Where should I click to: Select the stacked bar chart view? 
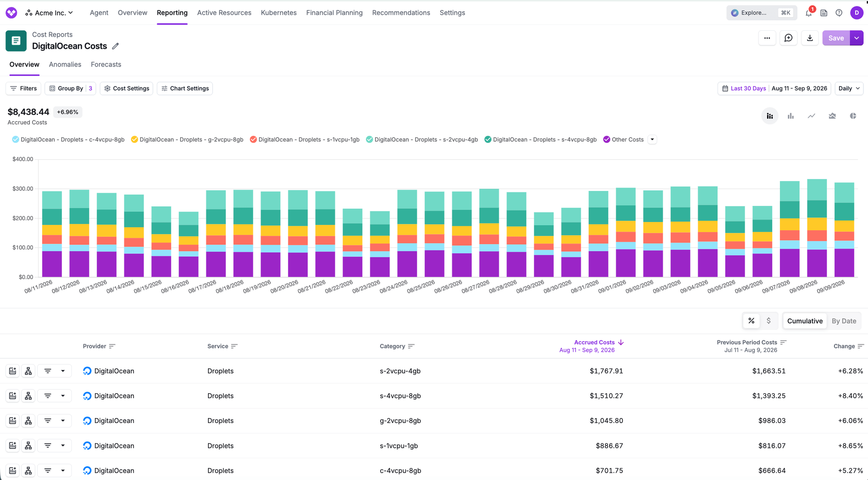(x=769, y=116)
